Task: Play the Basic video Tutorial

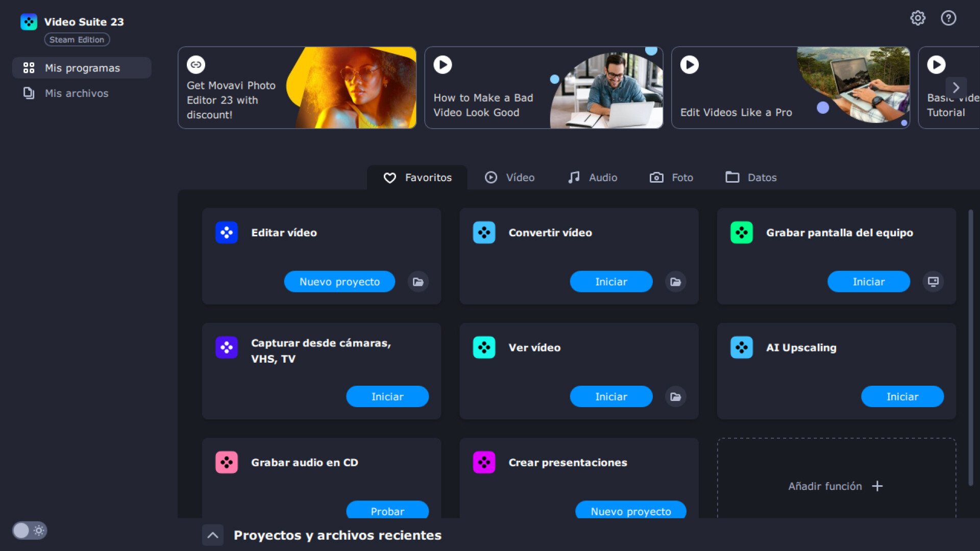Action: click(x=936, y=65)
